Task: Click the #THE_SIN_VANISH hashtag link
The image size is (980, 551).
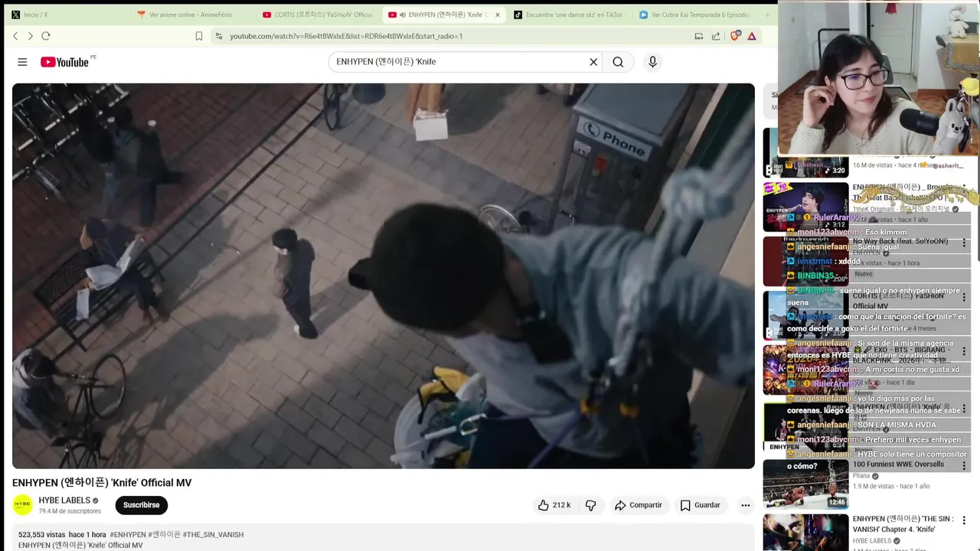Action: click(213, 535)
